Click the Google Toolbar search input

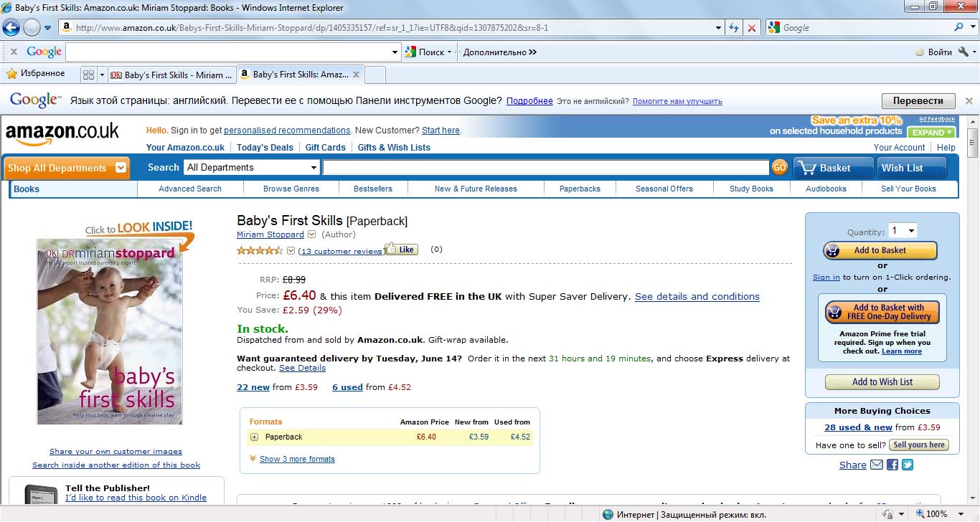(x=228, y=52)
